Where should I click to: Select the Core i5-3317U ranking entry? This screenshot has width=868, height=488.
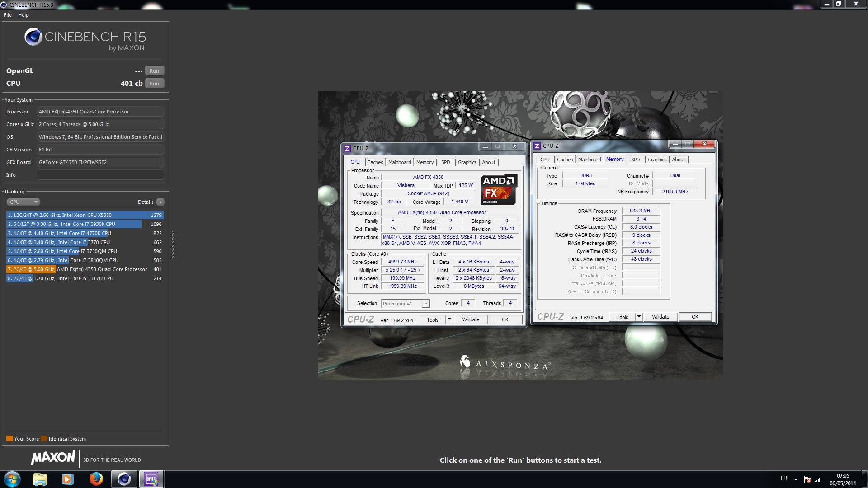point(85,278)
